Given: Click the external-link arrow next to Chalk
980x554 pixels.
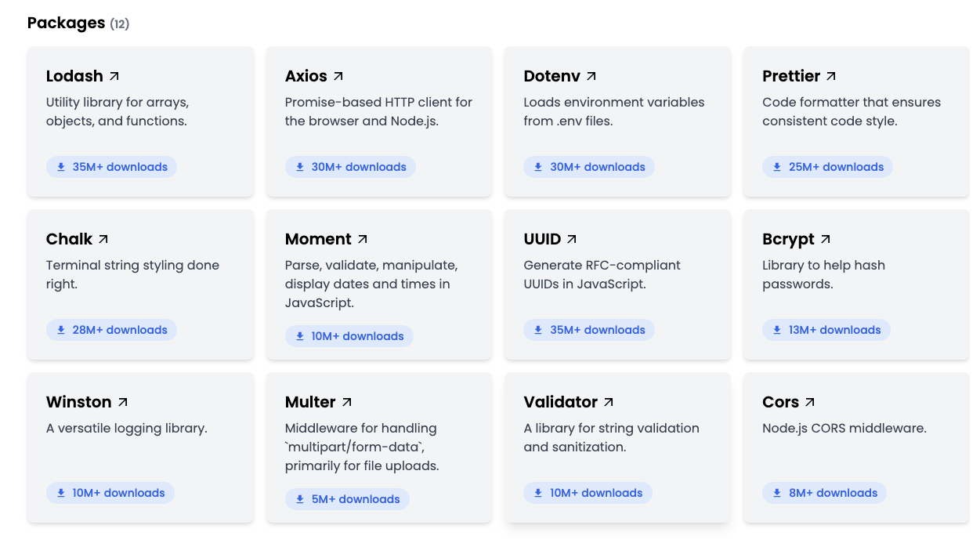Looking at the screenshot, I should 103,239.
